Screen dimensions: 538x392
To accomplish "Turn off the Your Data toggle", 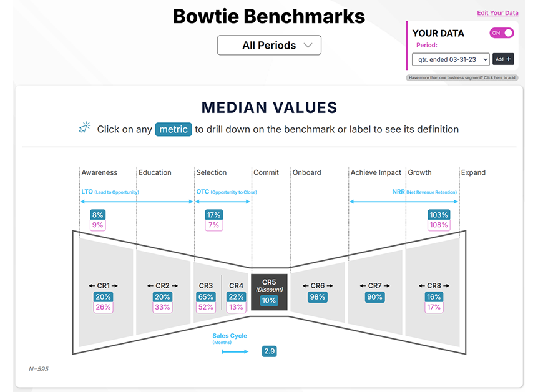I will coord(502,33).
